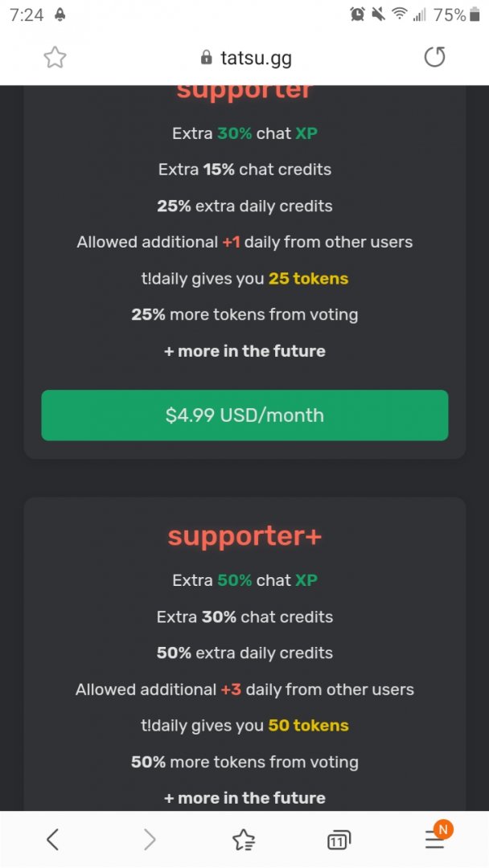
Task: Tap the bookmark star icon in address bar
Action: tap(55, 57)
